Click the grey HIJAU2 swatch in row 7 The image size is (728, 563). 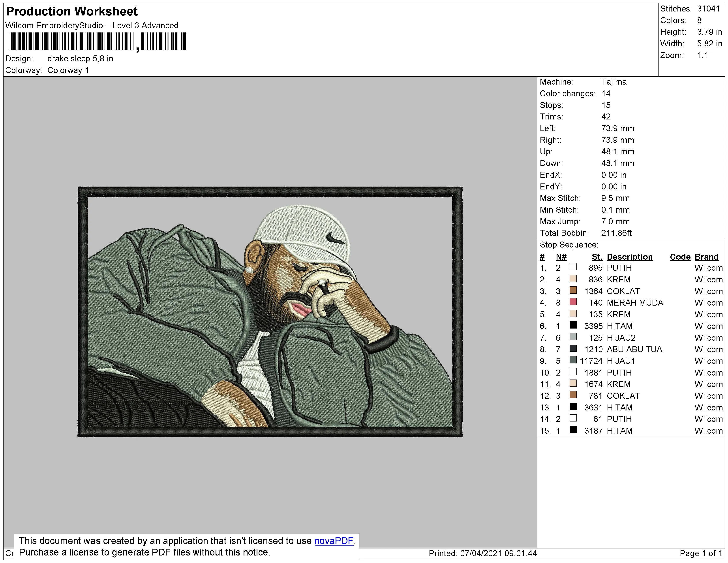pos(573,336)
